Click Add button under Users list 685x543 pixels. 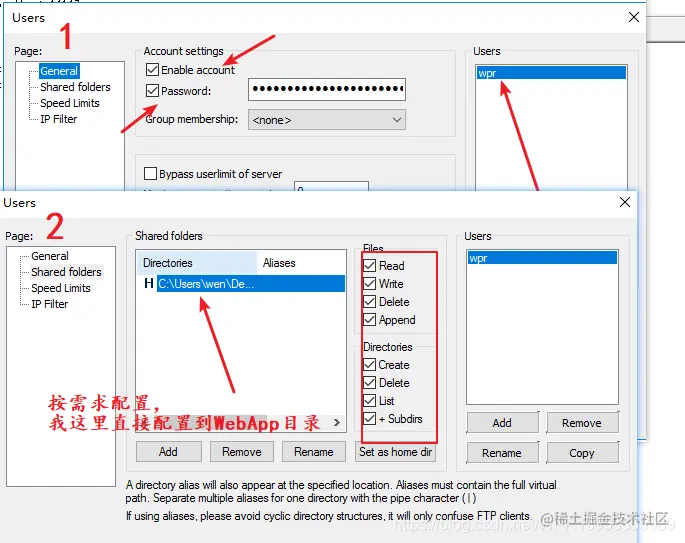coord(502,423)
